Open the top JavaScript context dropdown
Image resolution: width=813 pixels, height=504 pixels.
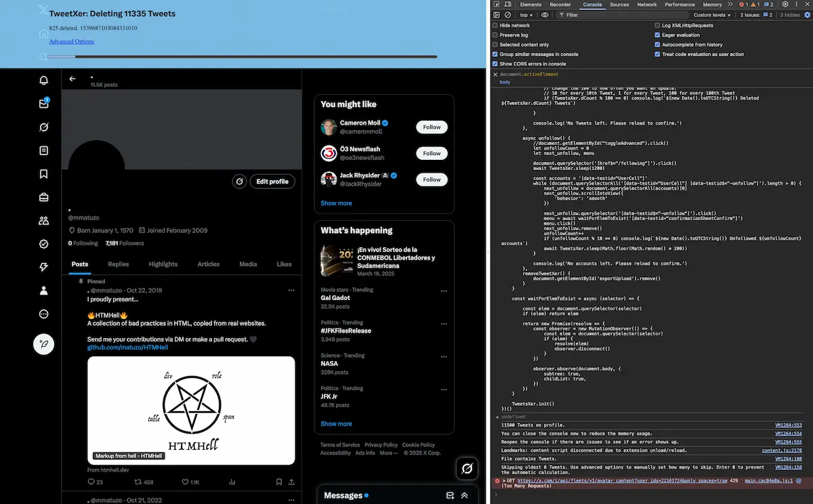pyautogui.click(x=526, y=15)
